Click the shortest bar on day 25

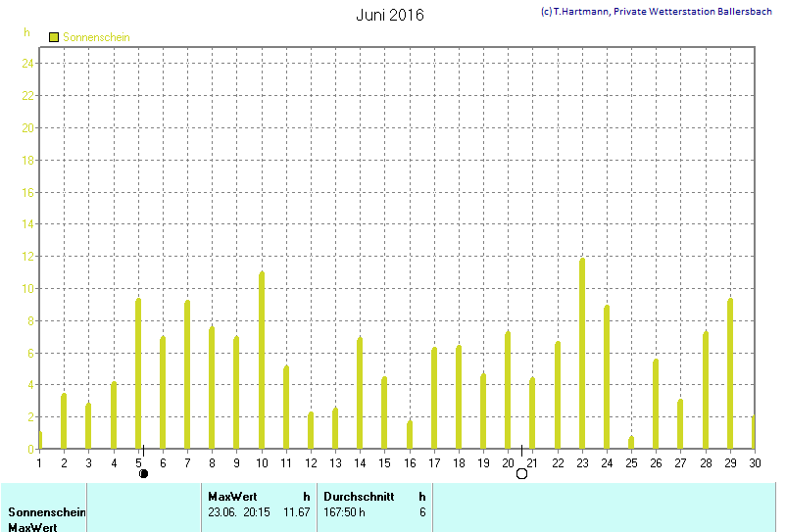coord(631,443)
